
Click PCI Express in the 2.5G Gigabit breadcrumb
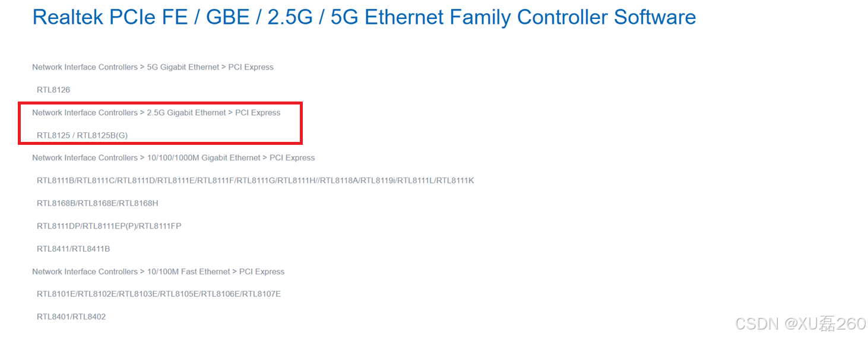pos(258,112)
